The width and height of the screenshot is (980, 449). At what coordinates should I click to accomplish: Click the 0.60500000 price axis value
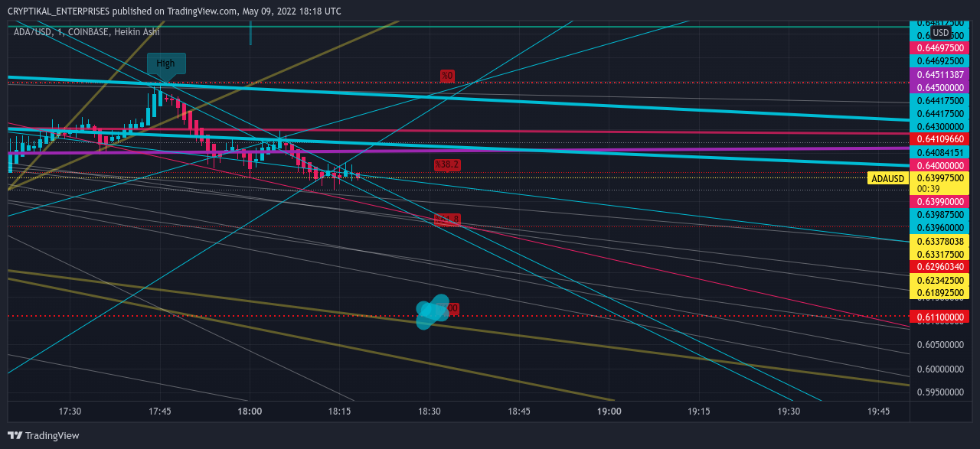[x=939, y=345]
